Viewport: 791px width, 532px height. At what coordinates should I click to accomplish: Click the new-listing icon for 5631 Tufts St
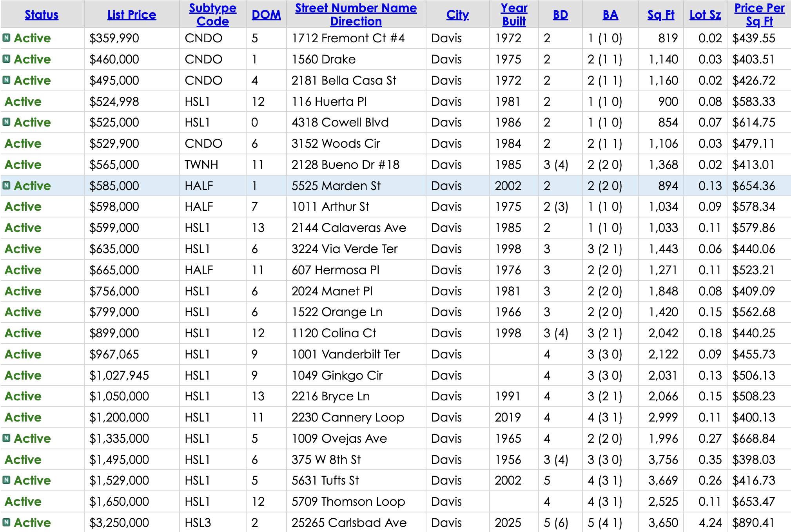click(x=6, y=480)
